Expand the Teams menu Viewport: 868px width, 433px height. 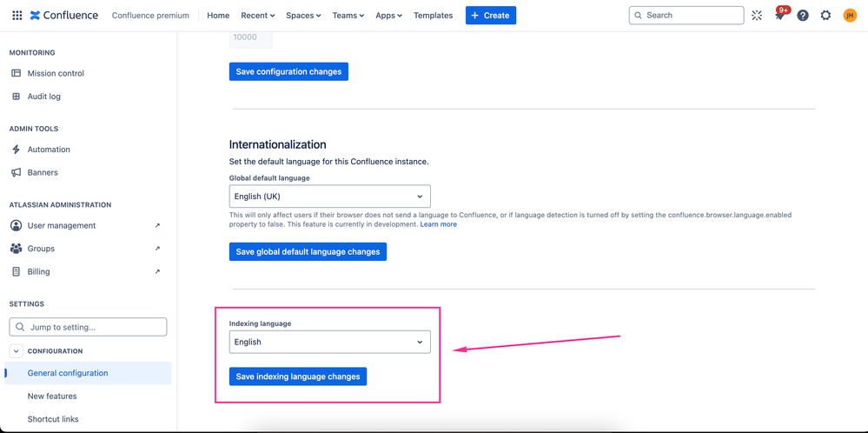(x=348, y=16)
